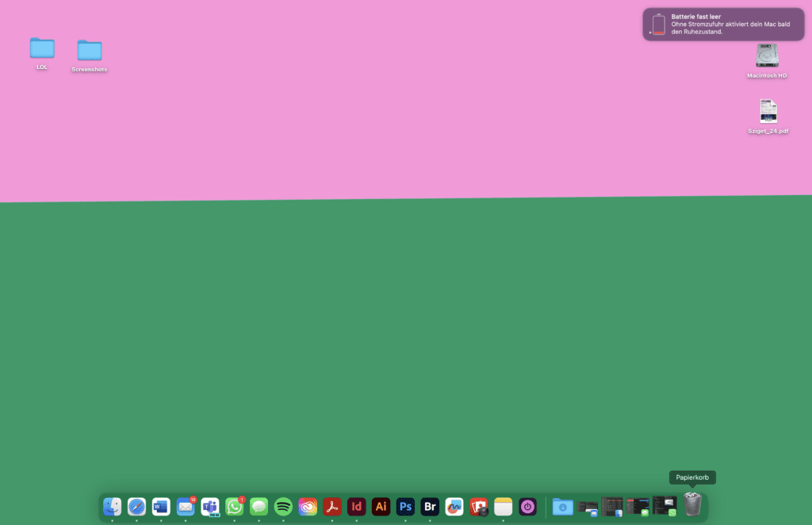The image size is (812, 525).
Task: Open Mail app with unread badge
Action: point(186,506)
